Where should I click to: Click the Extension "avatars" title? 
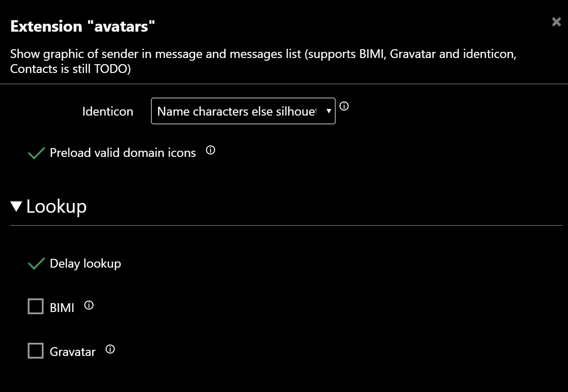[x=83, y=26]
